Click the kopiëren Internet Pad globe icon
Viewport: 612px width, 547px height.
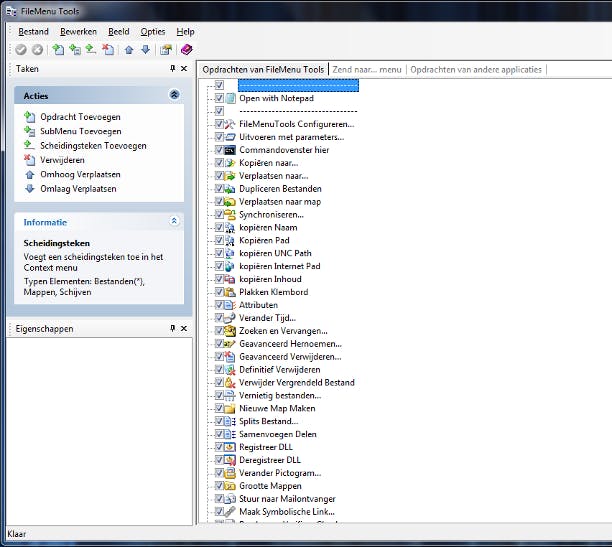point(231,266)
